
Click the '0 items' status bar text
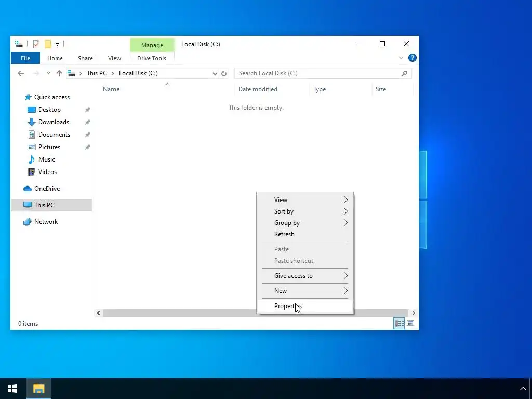click(x=28, y=324)
